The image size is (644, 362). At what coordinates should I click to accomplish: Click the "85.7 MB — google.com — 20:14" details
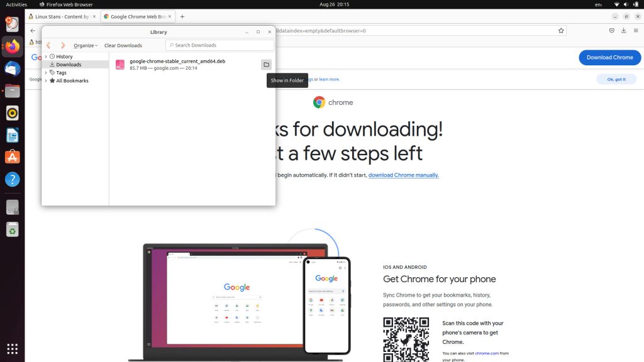coord(164,68)
